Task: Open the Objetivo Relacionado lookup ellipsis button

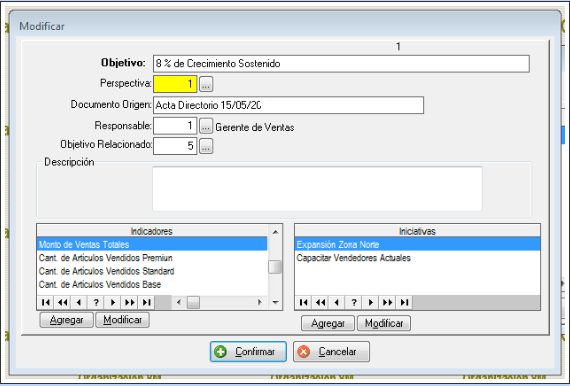Action: tap(206, 146)
